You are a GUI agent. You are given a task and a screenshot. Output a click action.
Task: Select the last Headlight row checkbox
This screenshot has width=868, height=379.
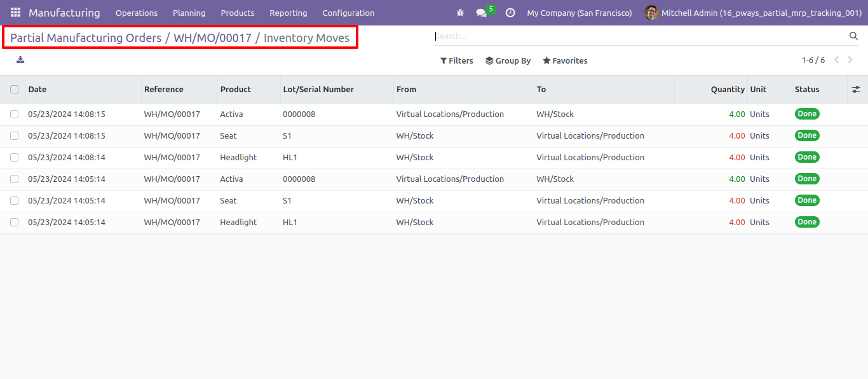14,223
